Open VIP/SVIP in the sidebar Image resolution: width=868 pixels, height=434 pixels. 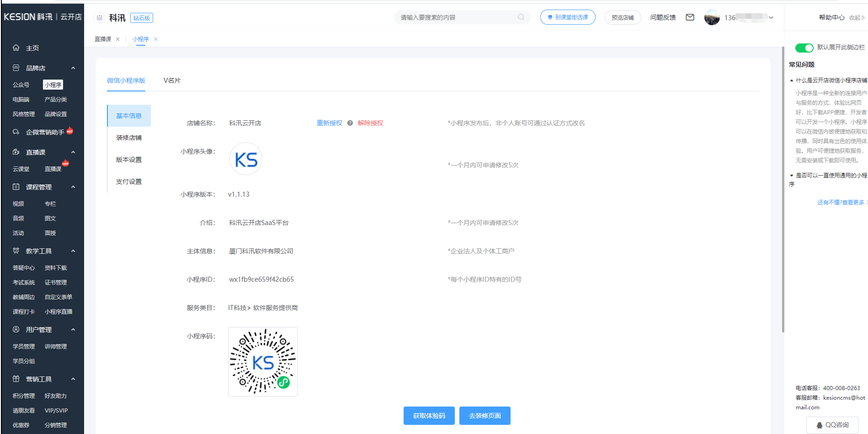(x=56, y=410)
